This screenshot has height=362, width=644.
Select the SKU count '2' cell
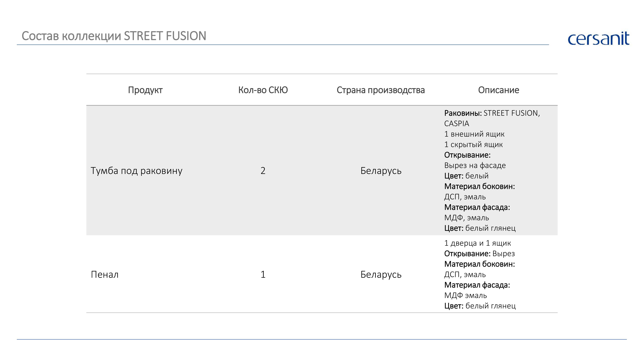pyautogui.click(x=263, y=171)
